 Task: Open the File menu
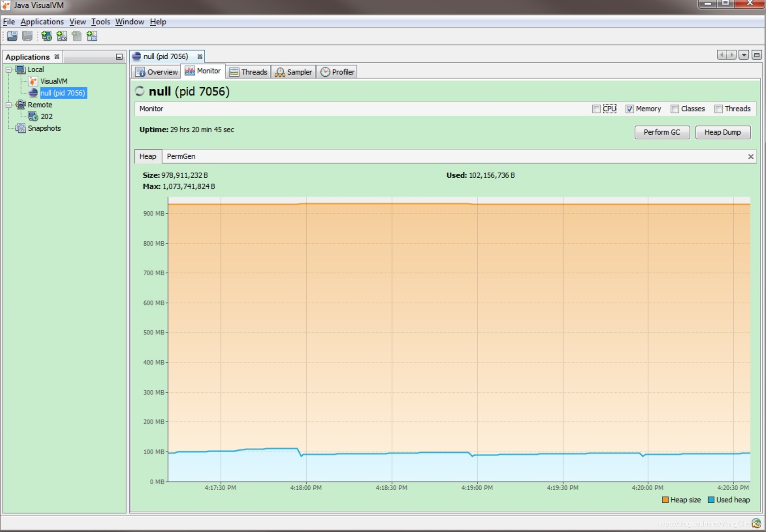click(x=9, y=22)
